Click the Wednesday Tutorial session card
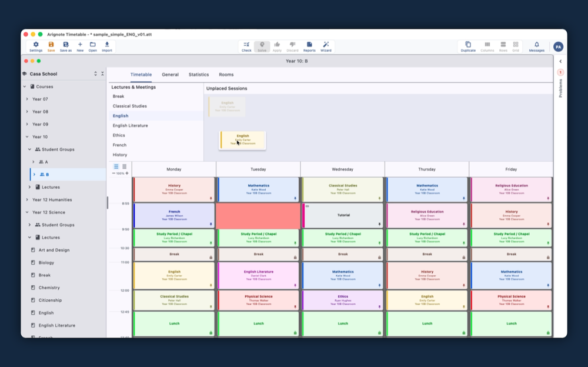 pyautogui.click(x=343, y=215)
